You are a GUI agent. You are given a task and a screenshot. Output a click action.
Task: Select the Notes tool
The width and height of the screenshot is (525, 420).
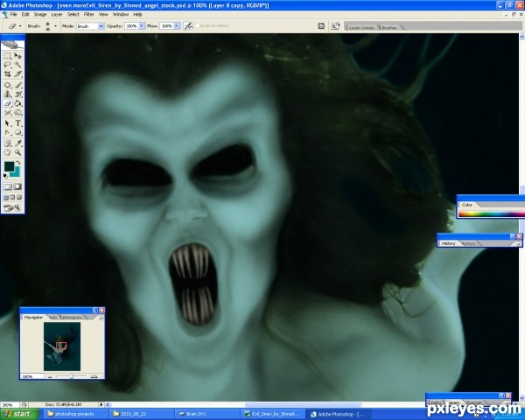(x=7, y=143)
